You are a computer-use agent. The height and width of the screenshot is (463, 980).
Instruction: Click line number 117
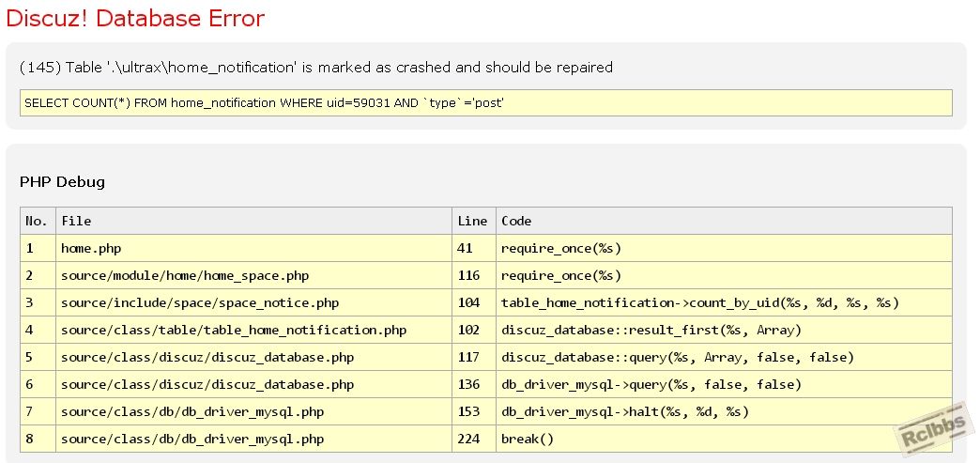coord(474,357)
